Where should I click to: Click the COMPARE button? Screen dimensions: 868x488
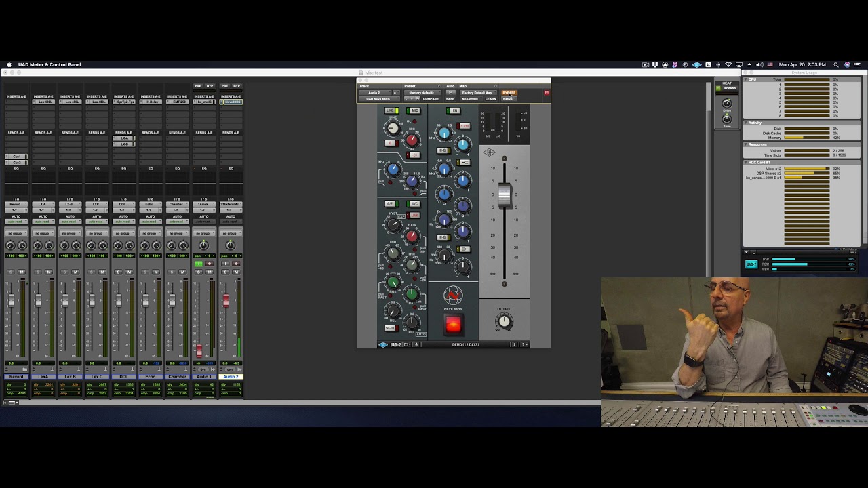[x=431, y=99]
